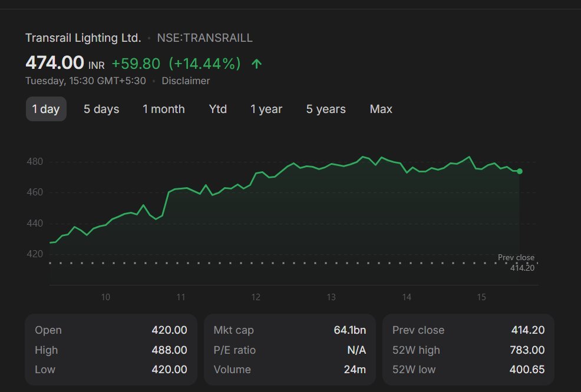Click the 52W low value 400.65
581x392 pixels.
click(527, 370)
